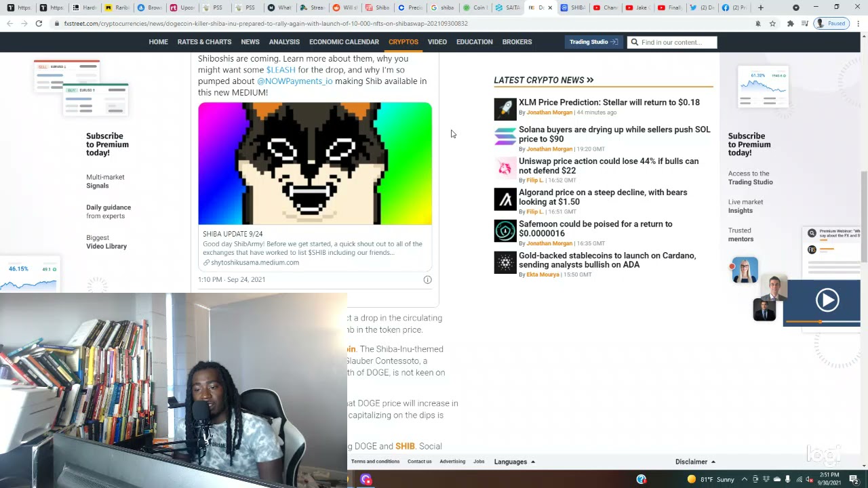Open the HOME menu item
This screenshot has height=488, width=868.
point(158,42)
